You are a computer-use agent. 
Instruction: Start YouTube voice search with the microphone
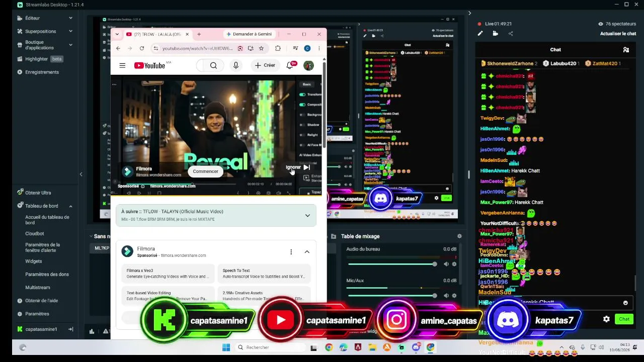(x=235, y=65)
